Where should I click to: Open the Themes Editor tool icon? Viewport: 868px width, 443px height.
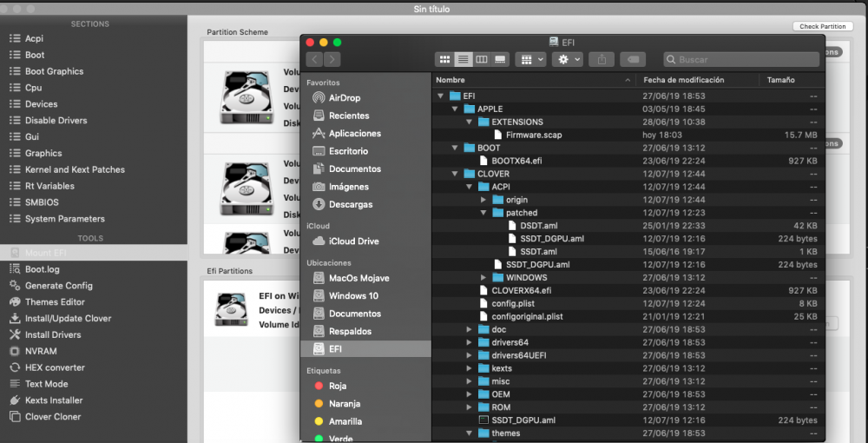15,301
